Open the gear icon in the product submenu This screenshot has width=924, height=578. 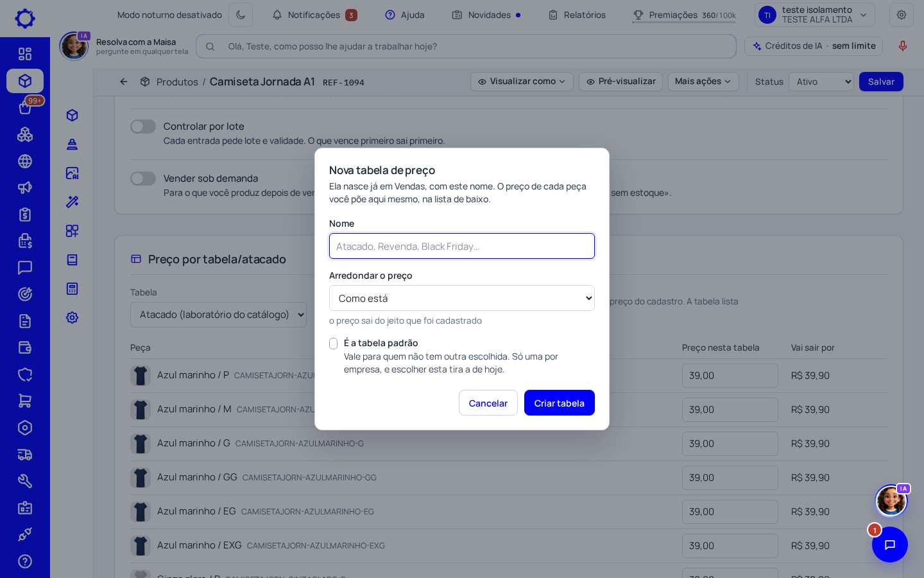72,317
